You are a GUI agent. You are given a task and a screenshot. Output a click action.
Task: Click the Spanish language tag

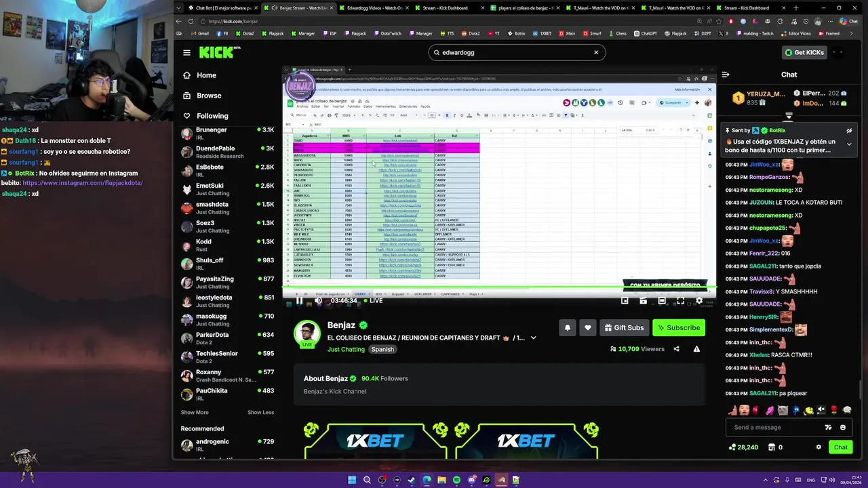pos(382,349)
